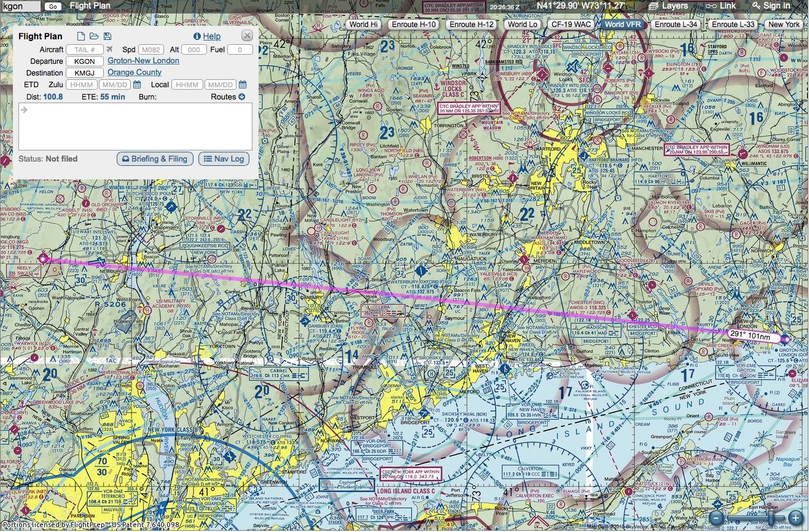Click the Alt altitude input field
The width and height of the screenshot is (809, 532).
193,50
